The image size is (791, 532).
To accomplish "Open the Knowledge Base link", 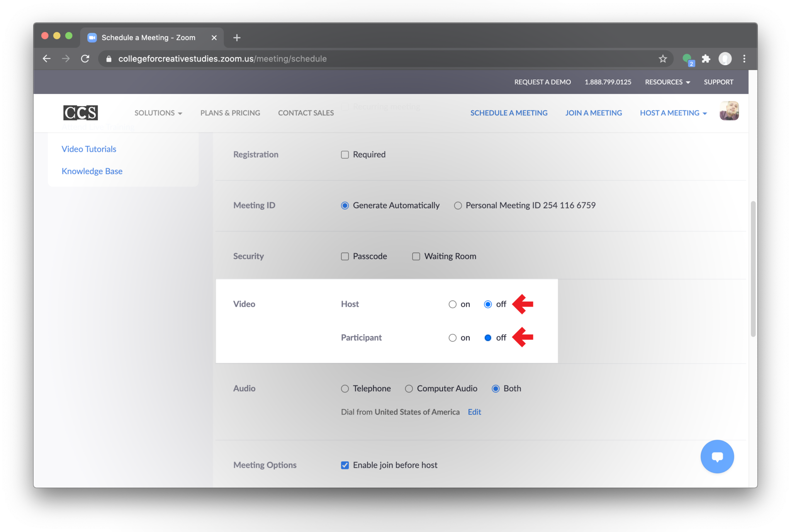I will tap(92, 171).
